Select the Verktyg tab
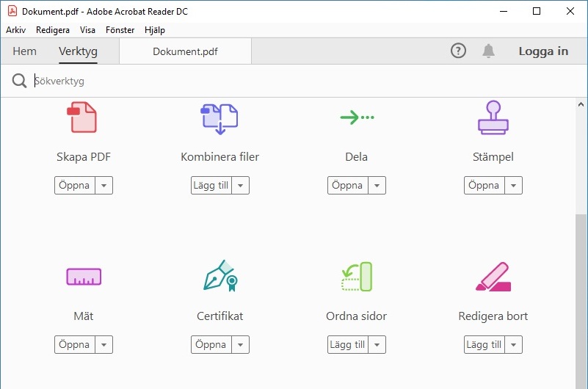588x389 pixels. click(x=78, y=51)
